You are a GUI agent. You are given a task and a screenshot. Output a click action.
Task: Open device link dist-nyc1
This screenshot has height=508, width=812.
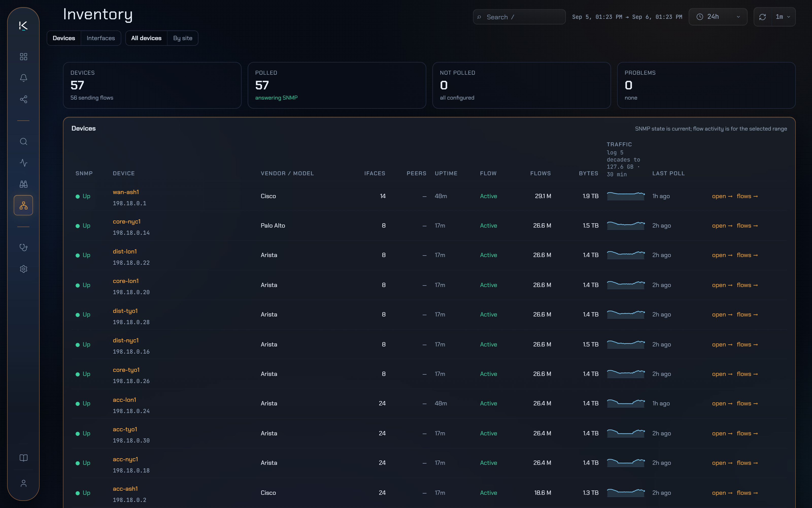pos(126,340)
